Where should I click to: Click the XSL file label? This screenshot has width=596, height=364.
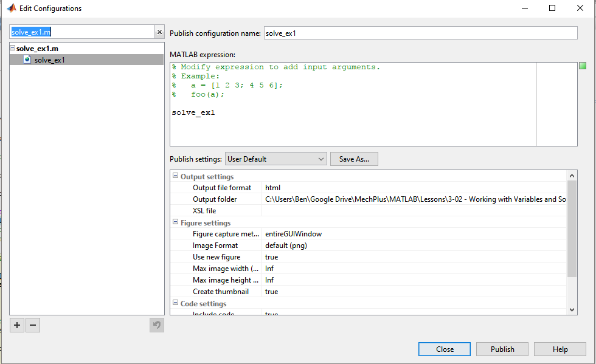point(204,210)
